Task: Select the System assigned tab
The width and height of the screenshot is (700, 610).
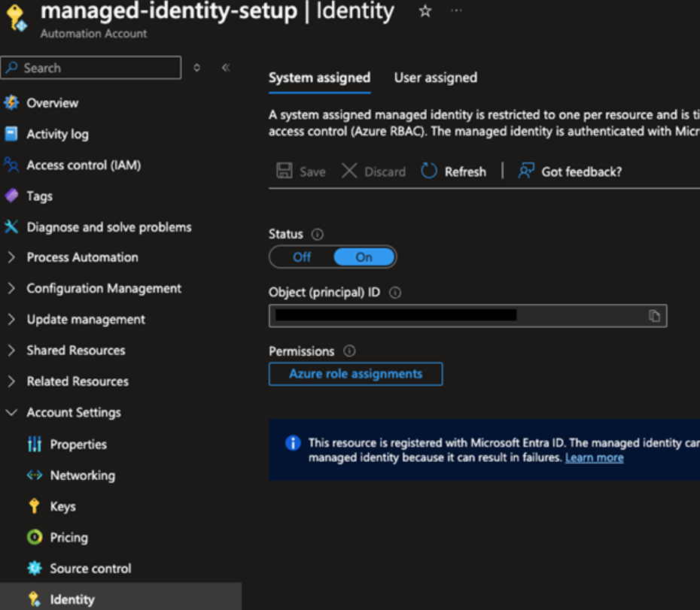Action: (319, 77)
